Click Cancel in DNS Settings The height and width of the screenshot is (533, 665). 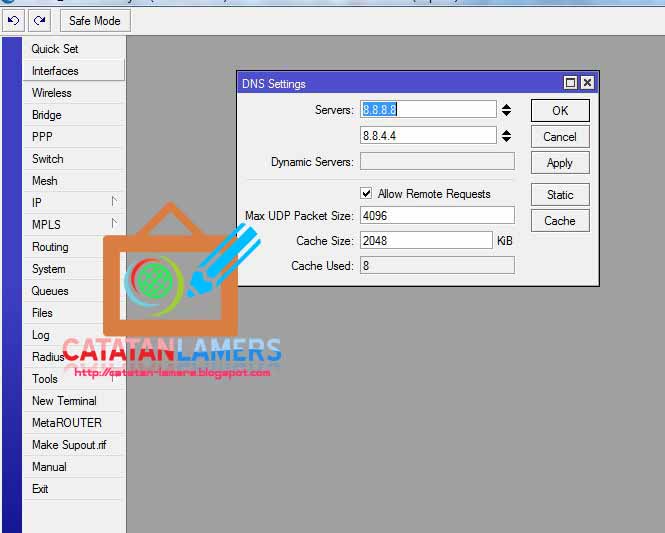click(560, 137)
